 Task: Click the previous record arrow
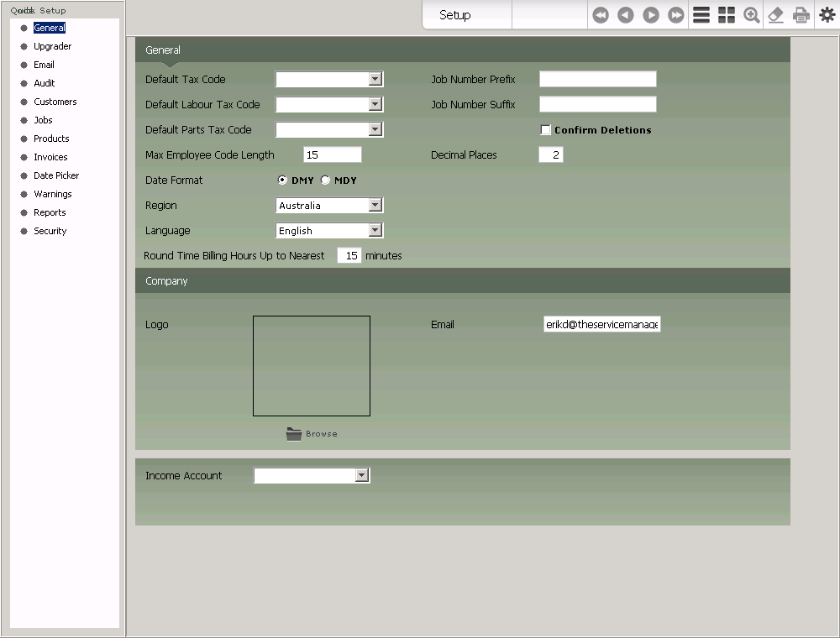pyautogui.click(x=625, y=15)
